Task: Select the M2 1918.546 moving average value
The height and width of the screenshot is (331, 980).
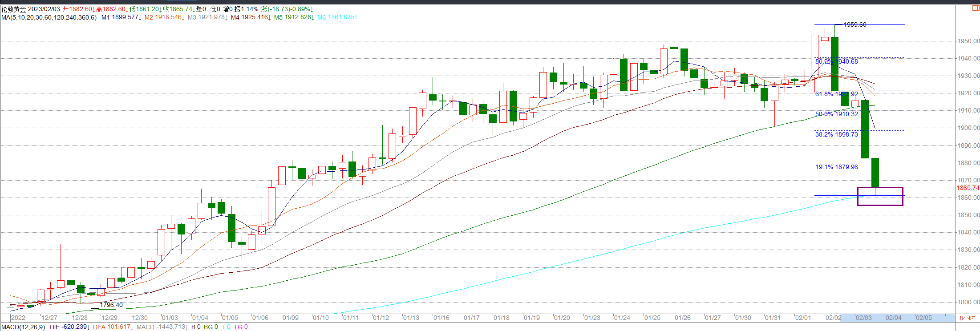Action: (165, 17)
